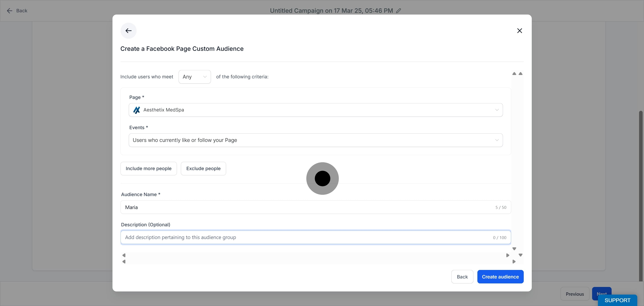Click the modal footer Back button
Image resolution: width=644 pixels, height=306 pixels.
tap(462, 277)
